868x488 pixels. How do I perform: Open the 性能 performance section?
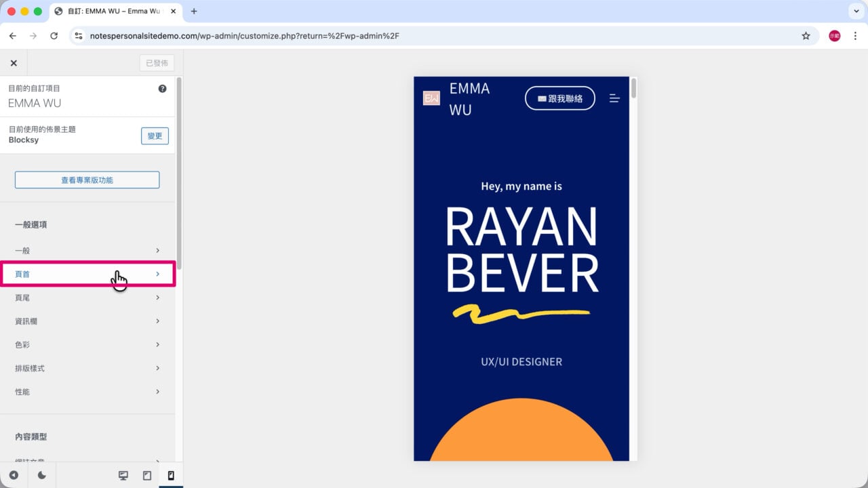(x=87, y=392)
